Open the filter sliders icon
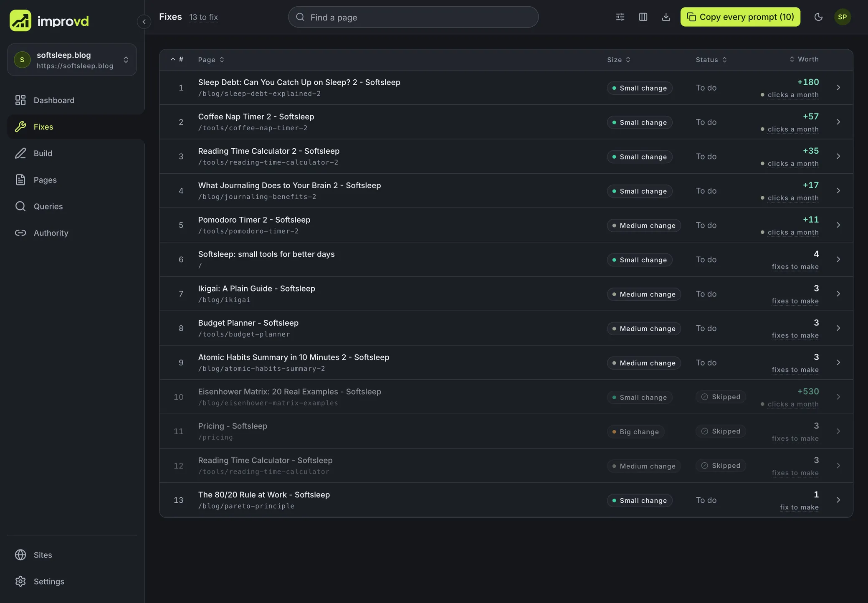Image resolution: width=868 pixels, height=603 pixels. tap(620, 17)
